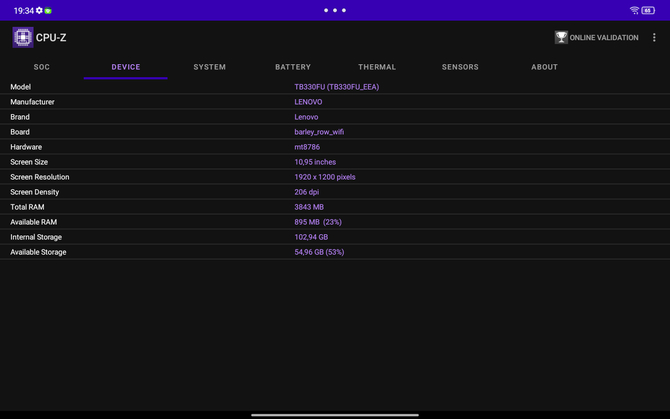This screenshot has width=670, height=419.
Task: Click the LENOVO manufacturer value
Action: (308, 102)
